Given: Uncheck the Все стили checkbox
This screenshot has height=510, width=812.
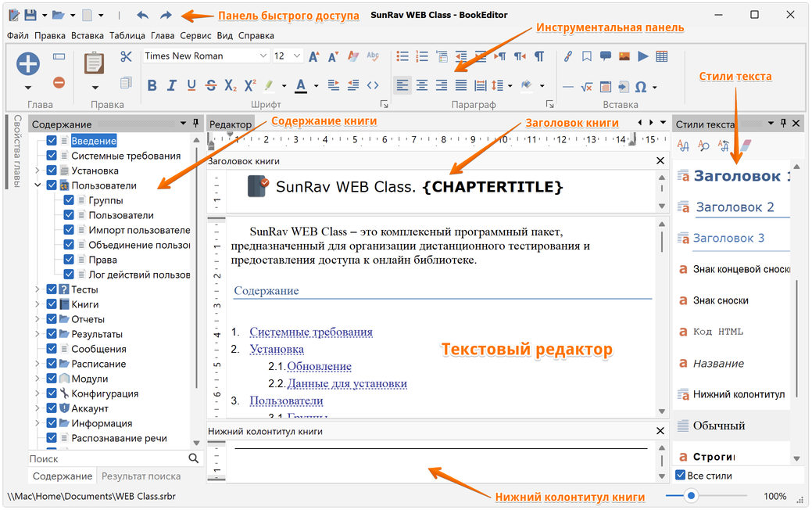Looking at the screenshot, I should (681, 476).
